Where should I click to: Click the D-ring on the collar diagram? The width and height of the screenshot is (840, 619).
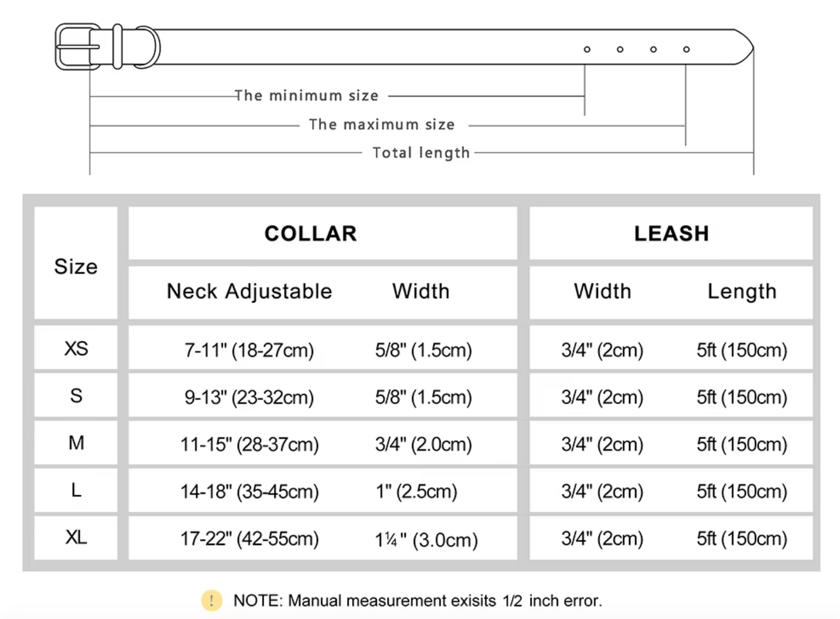[x=149, y=47]
